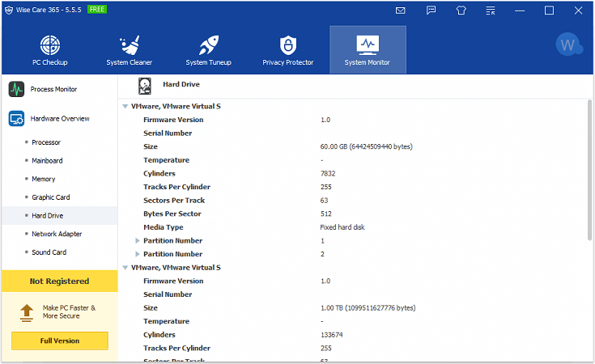Image resolution: width=595 pixels, height=364 pixels.
Task: Click the Hardware Overview monitor icon
Action: (x=16, y=119)
